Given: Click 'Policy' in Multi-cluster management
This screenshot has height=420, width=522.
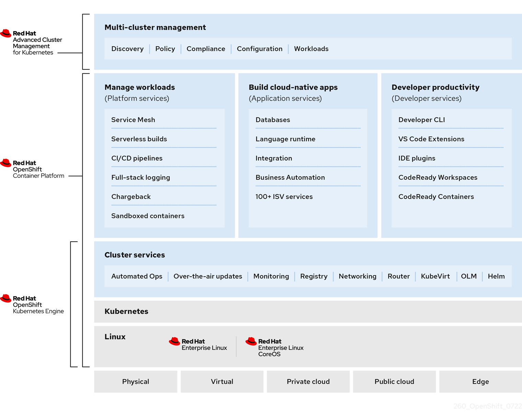Looking at the screenshot, I should click(165, 49).
